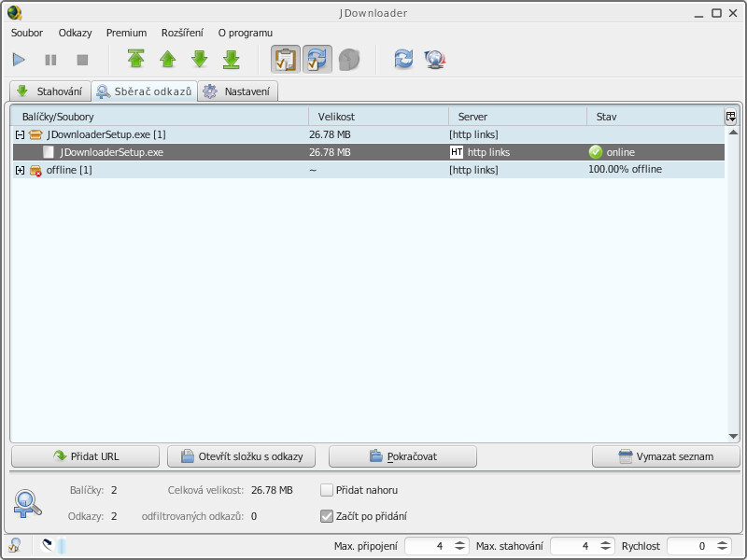Sort by the Stav column header
The height and width of the screenshot is (560, 747).
point(655,117)
